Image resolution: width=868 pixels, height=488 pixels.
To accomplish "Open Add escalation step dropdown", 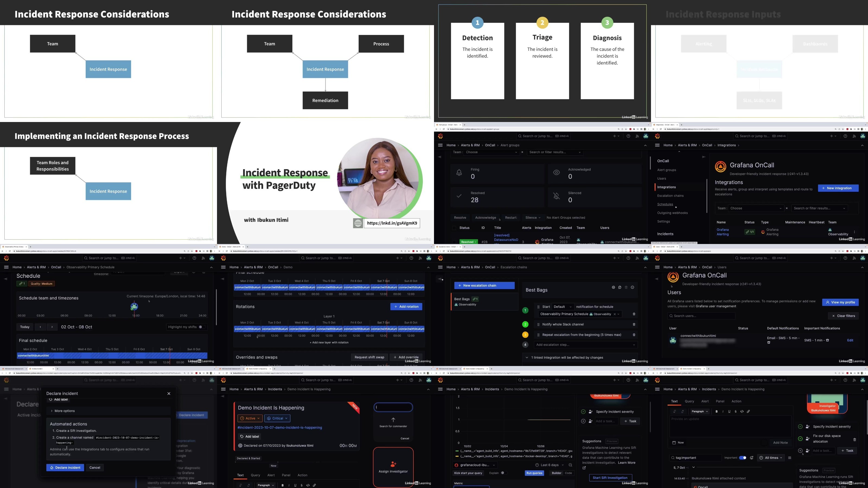I will [586, 345].
